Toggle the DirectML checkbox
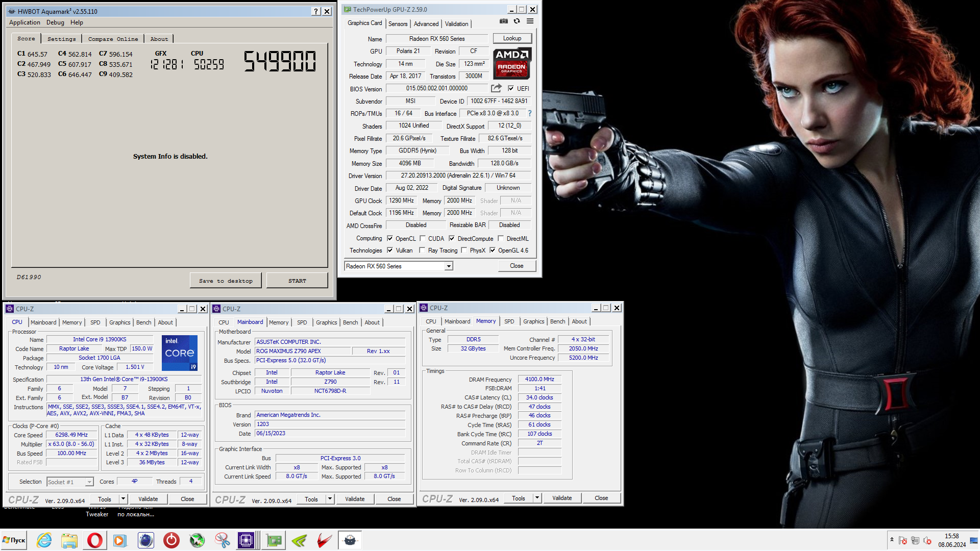 coord(501,238)
